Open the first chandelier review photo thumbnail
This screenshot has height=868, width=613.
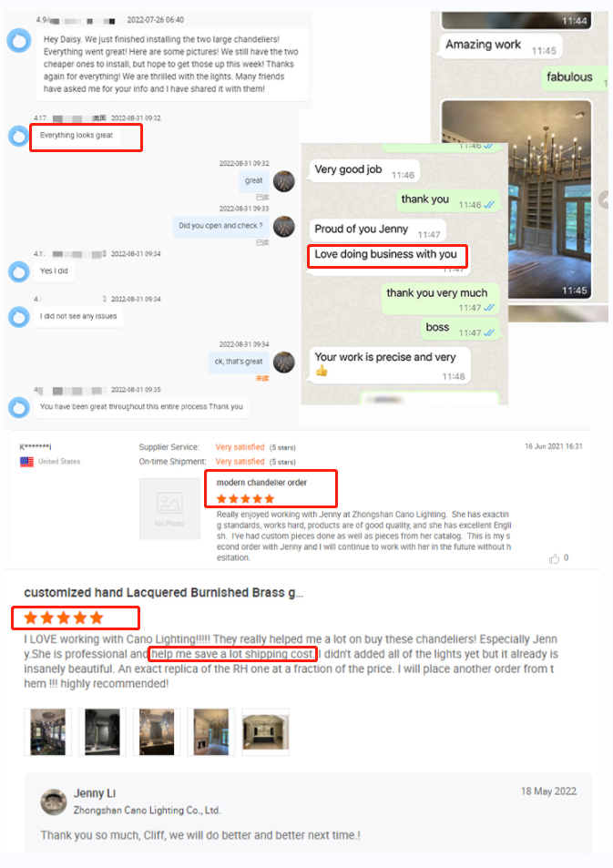tap(47, 731)
